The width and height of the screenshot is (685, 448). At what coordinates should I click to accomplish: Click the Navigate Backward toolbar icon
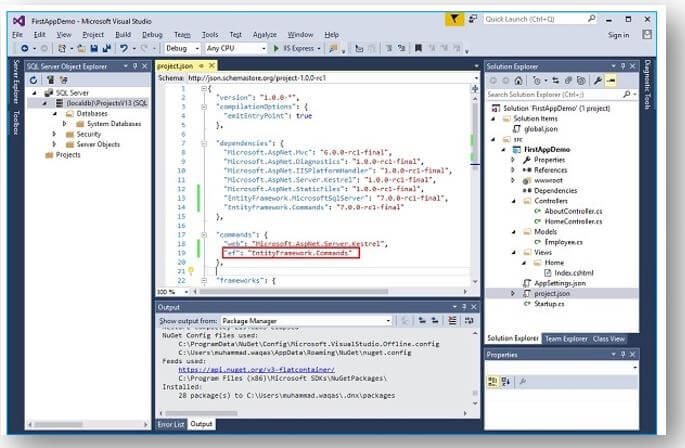pos(24,48)
